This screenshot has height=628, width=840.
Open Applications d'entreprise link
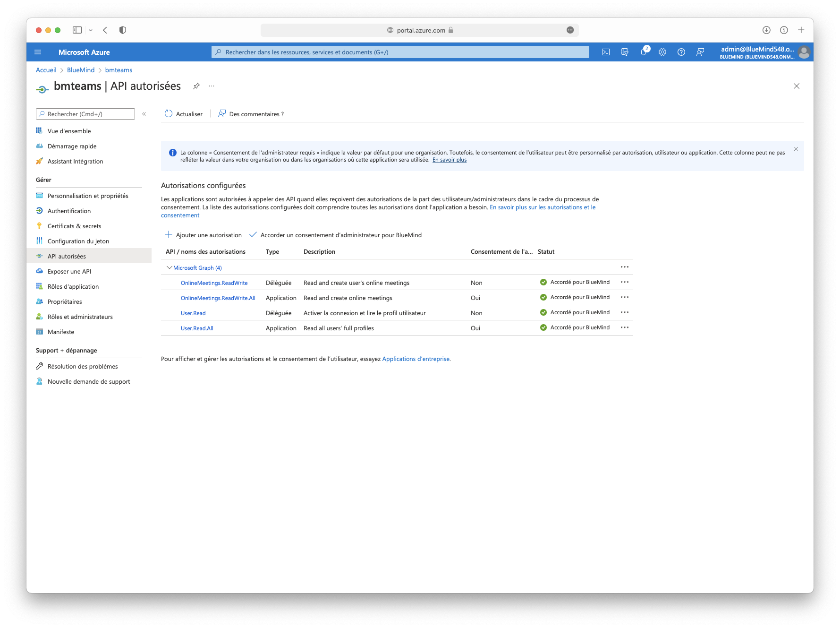pos(416,359)
